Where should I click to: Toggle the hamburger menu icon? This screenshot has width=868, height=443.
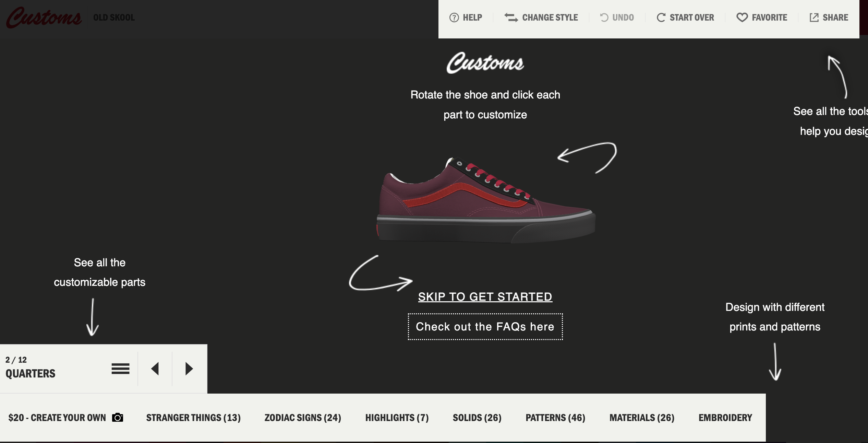120,368
